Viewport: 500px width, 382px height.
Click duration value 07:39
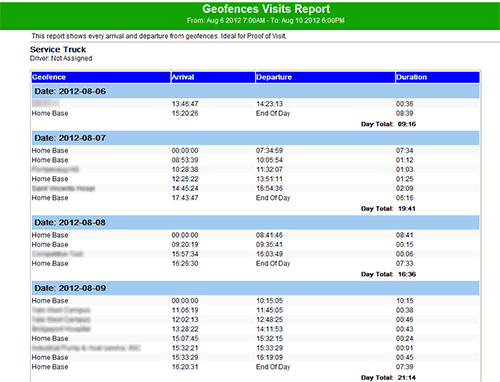pos(405,367)
